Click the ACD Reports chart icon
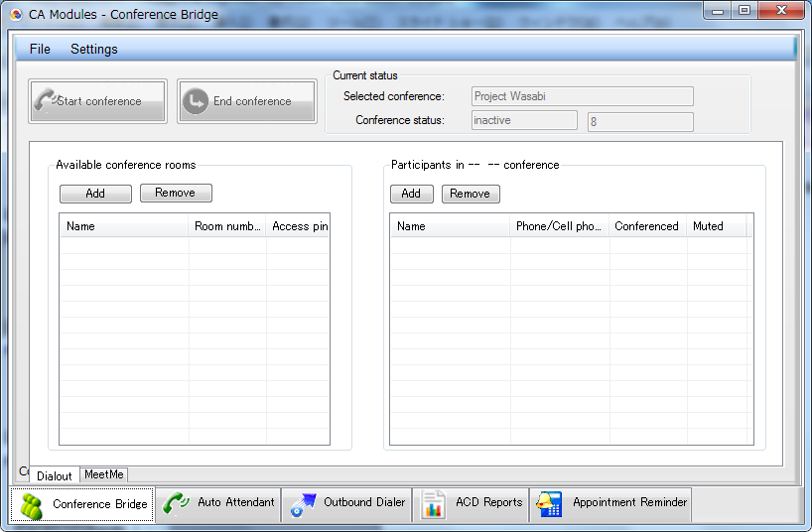The width and height of the screenshot is (812, 532). click(433, 504)
